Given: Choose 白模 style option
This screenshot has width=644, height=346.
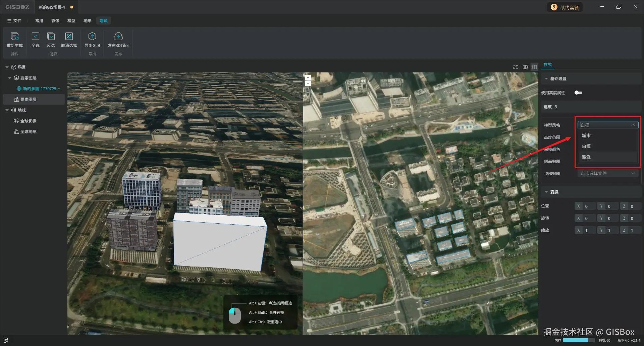Looking at the screenshot, I should (608, 147).
